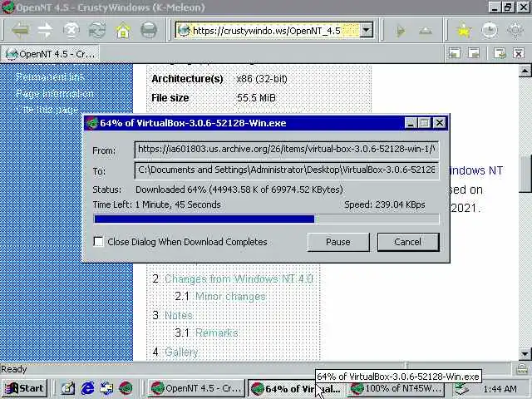
Task: Jump to Changes from Windows NT 4.0 section
Action: tap(239, 279)
